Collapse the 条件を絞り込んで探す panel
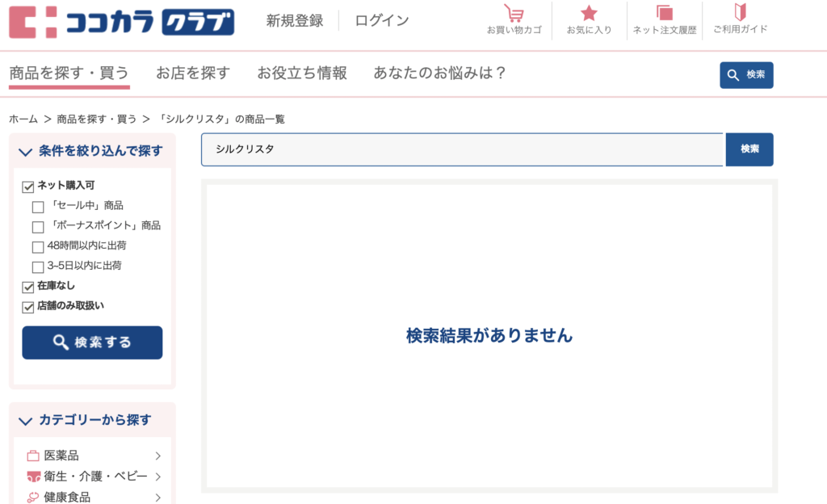This screenshot has height=504, width=827. 25,152
